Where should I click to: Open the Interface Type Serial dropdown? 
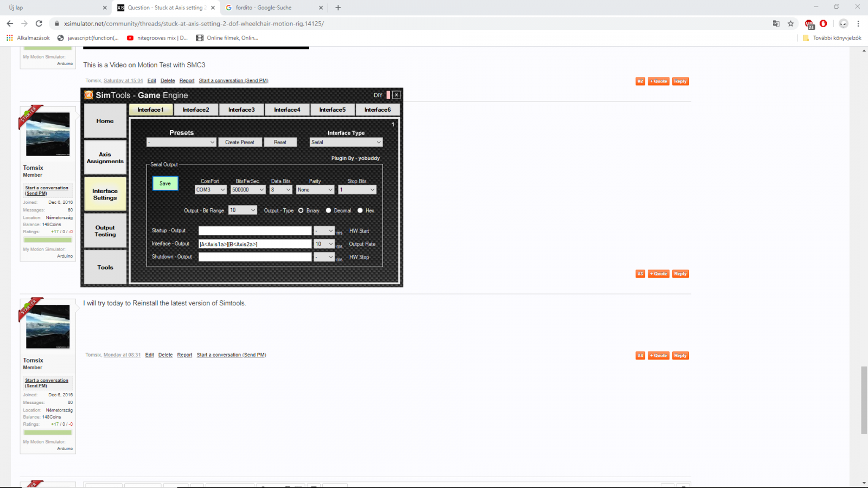pyautogui.click(x=346, y=142)
